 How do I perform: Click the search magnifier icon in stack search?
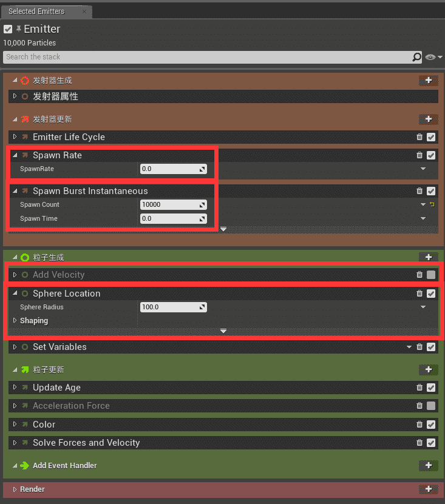coord(416,57)
